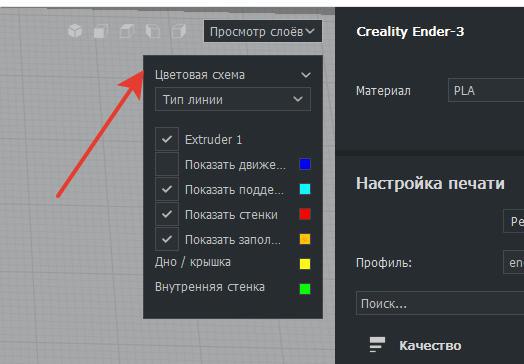Click the Материал label

click(383, 91)
